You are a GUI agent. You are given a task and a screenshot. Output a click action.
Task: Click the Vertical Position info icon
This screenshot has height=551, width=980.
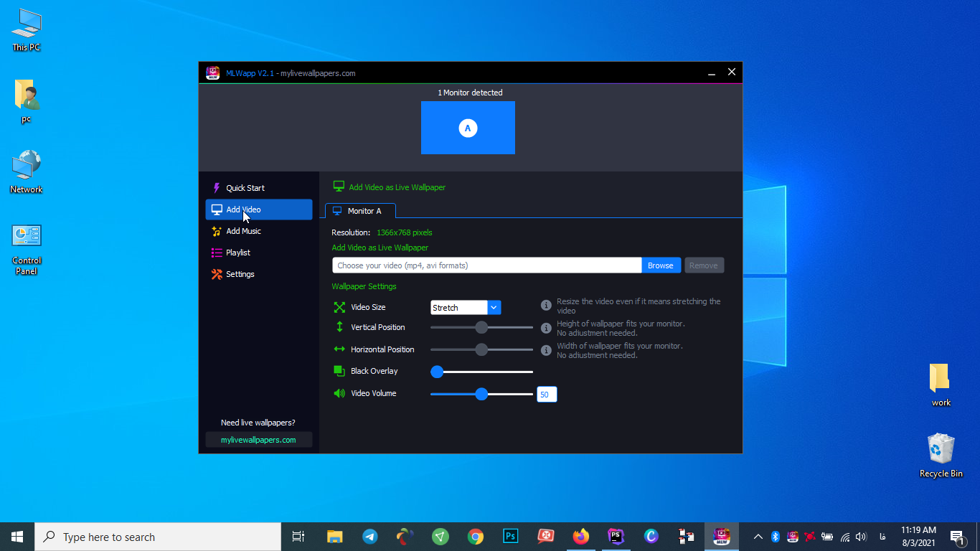click(x=546, y=328)
